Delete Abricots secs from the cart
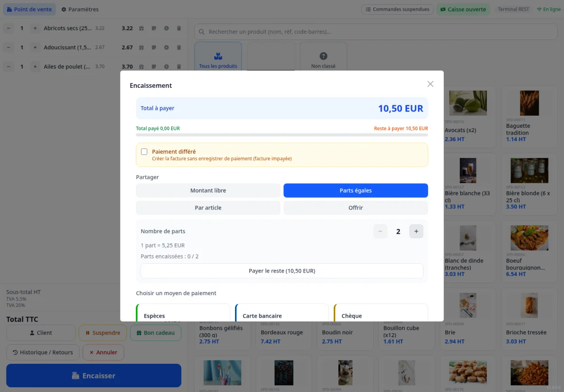The width and height of the screenshot is (564, 392). click(x=179, y=28)
